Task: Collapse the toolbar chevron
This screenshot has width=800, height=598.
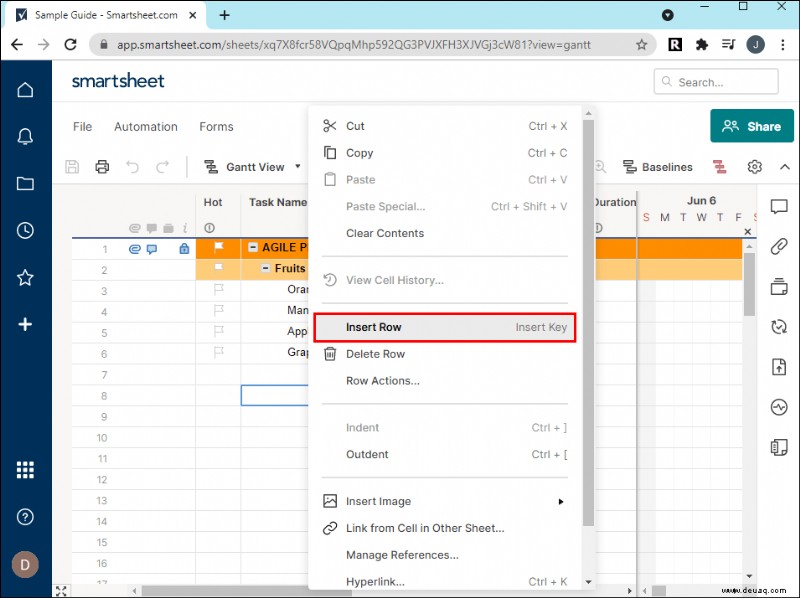Action: (x=785, y=167)
